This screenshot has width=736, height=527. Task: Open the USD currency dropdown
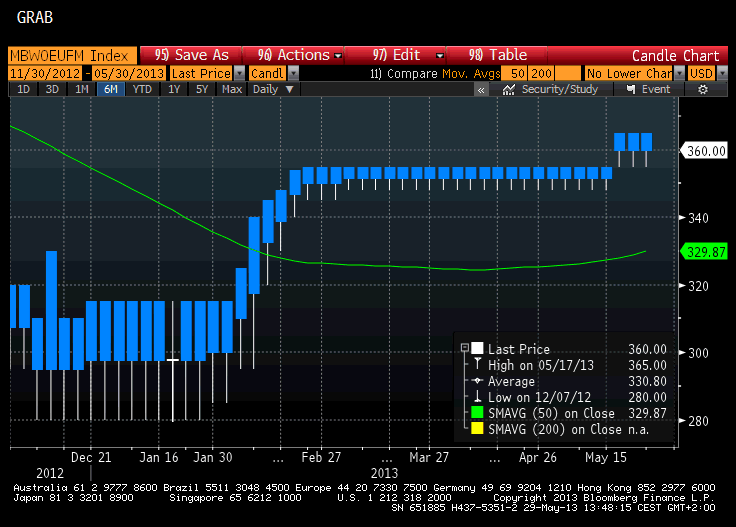pyautogui.click(x=713, y=73)
